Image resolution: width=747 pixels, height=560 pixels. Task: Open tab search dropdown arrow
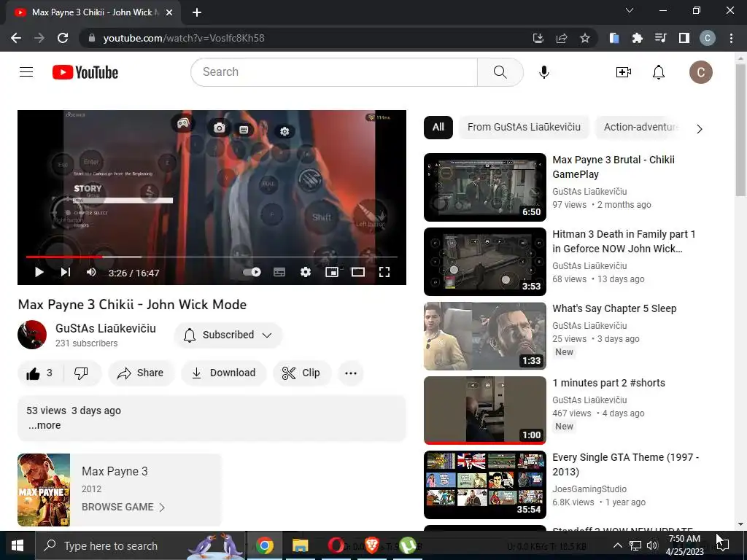[x=630, y=10]
